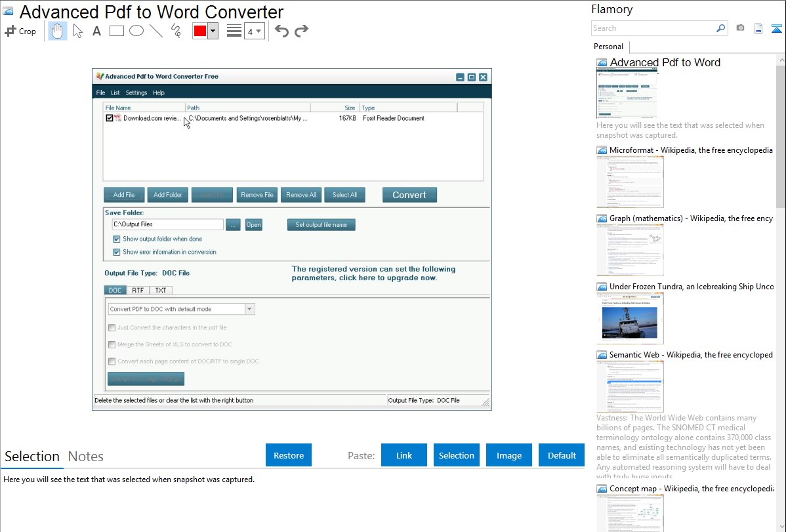Screen dimensions: 786x532
Task: Open the Advanced Pdf to Word snapshot thumbnail
Action: [x=627, y=93]
